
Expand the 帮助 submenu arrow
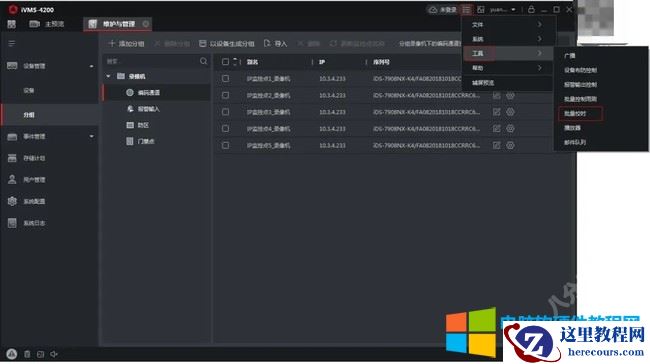tap(539, 68)
